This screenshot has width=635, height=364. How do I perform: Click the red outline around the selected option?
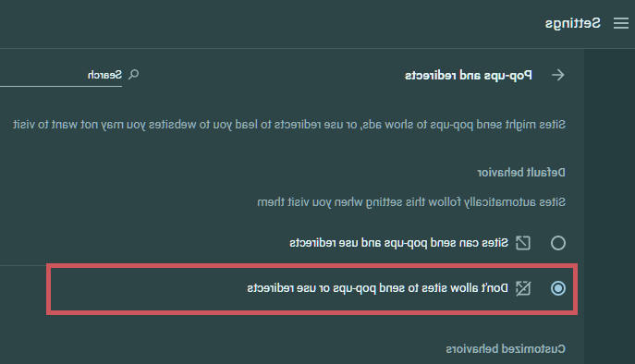tap(311, 266)
